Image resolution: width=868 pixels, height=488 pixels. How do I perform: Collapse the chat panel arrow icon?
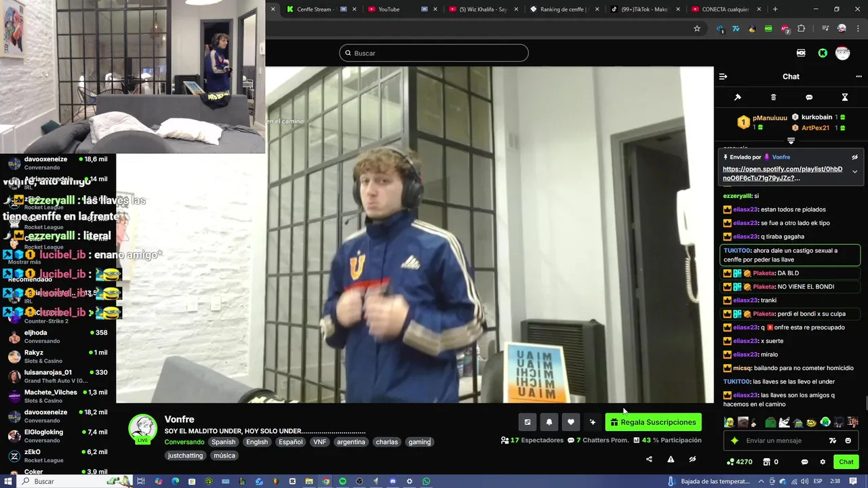[723, 77]
